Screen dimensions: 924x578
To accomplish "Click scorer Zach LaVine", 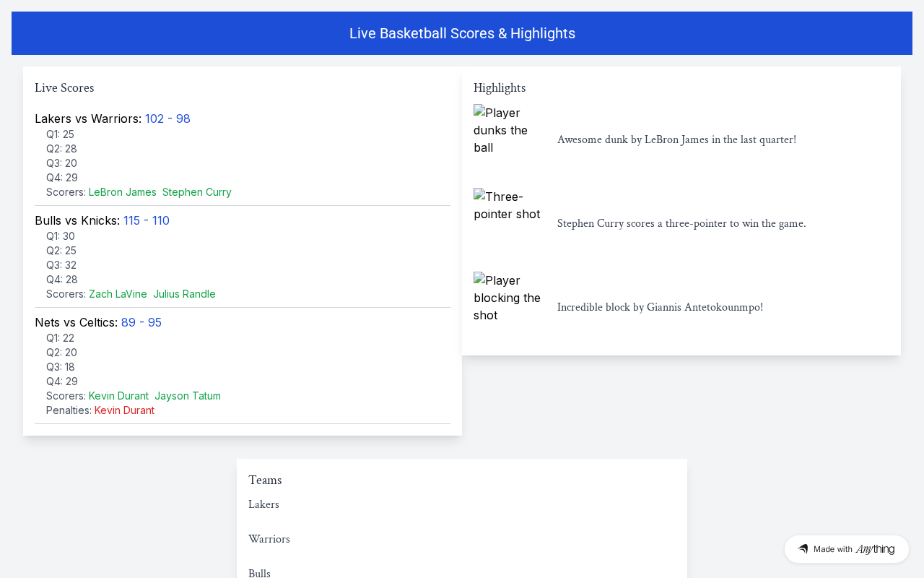I will (118, 294).
